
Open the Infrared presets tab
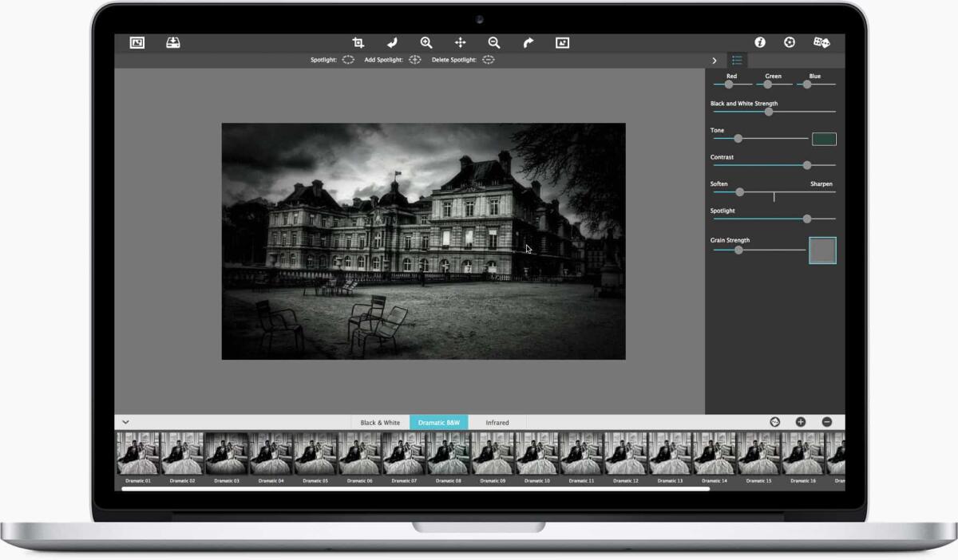click(497, 422)
